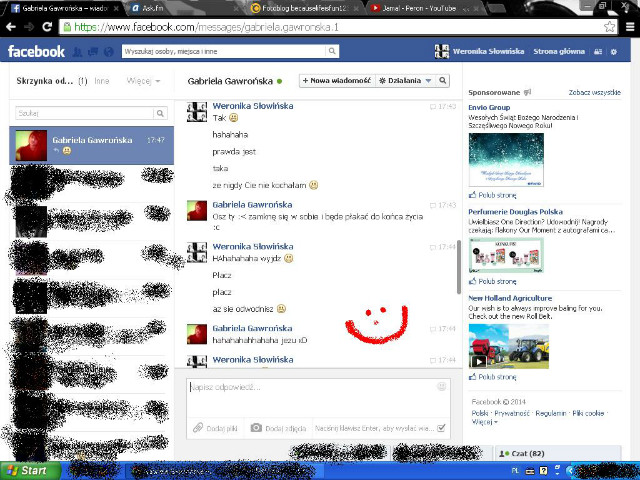Click the help question mark tray icon

pos(543,471)
